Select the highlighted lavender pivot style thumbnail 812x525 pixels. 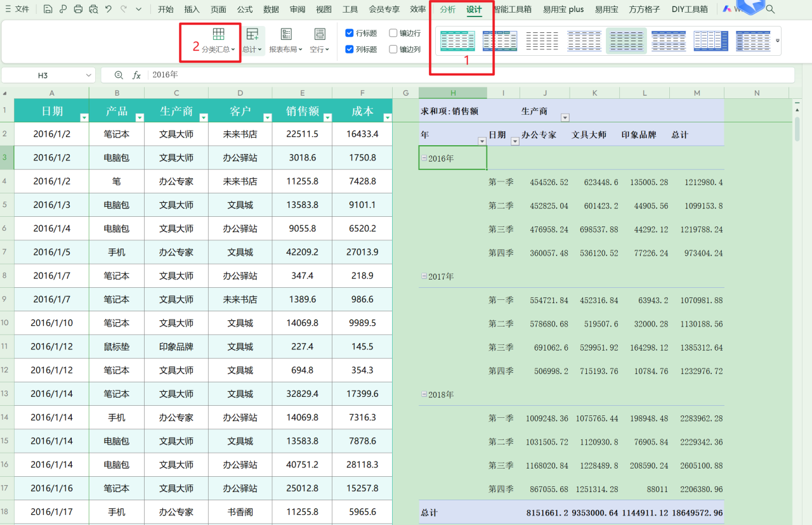click(x=626, y=41)
